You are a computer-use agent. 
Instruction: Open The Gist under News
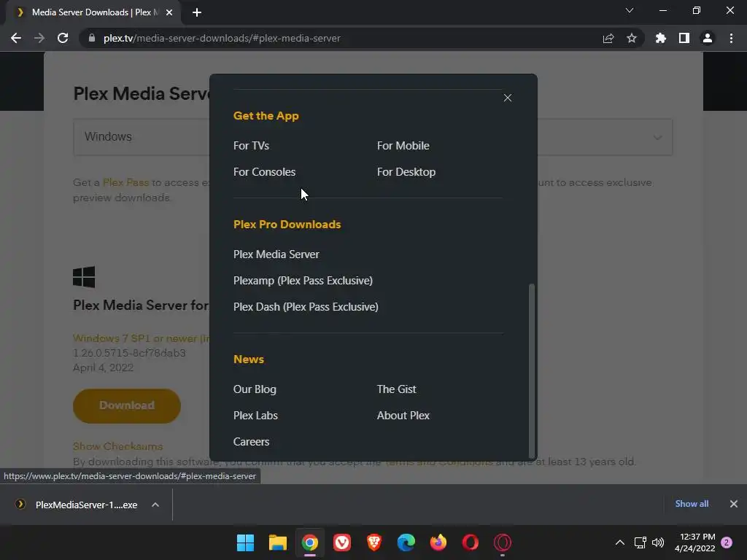pos(396,389)
